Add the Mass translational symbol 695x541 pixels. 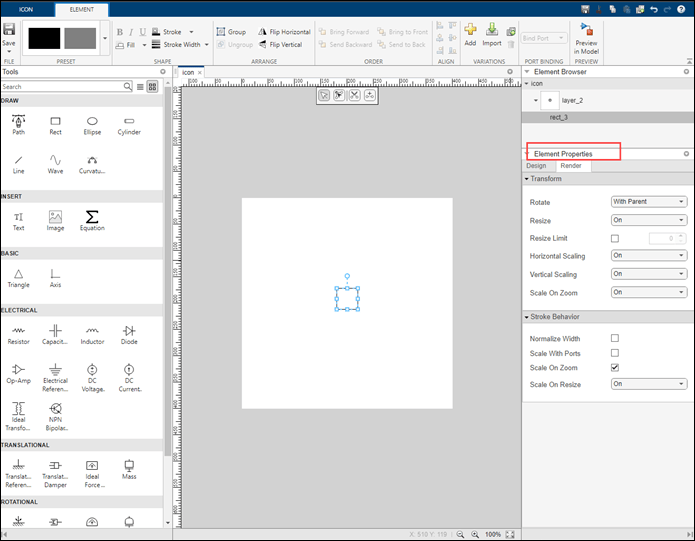click(x=129, y=470)
